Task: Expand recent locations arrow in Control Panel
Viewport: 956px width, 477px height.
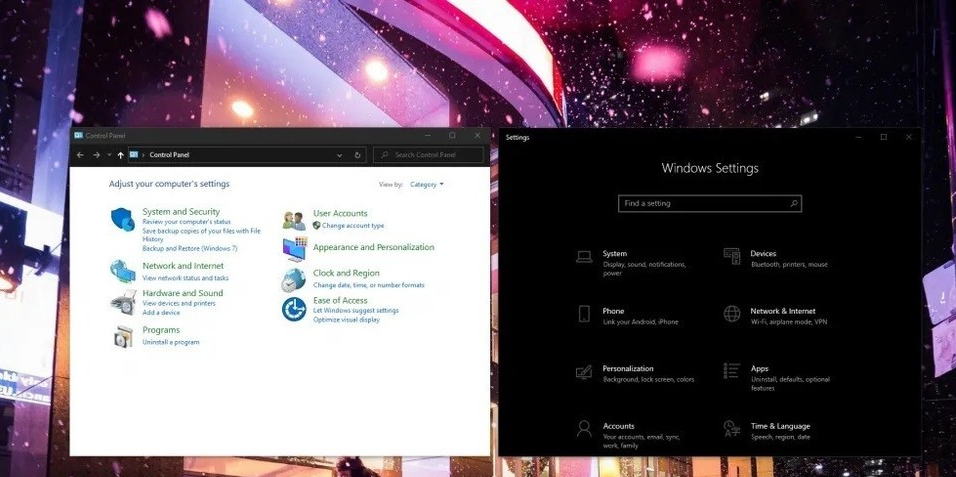Action: (109, 155)
